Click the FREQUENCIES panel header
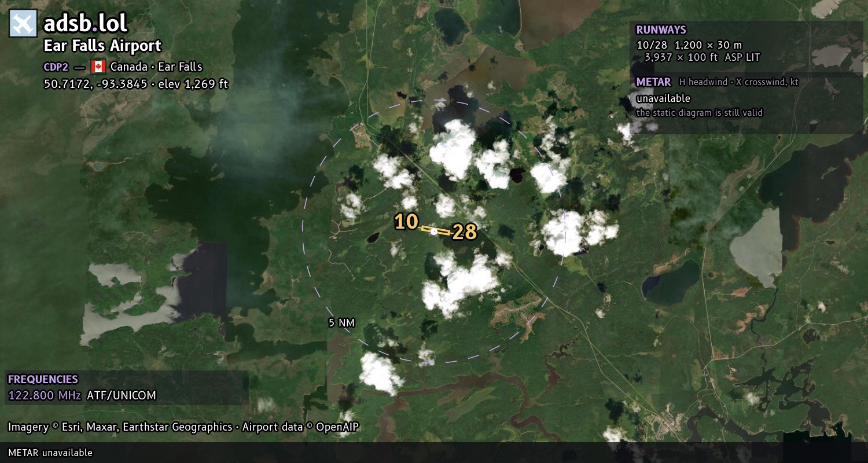The height and width of the screenshot is (463, 868). [x=43, y=380]
